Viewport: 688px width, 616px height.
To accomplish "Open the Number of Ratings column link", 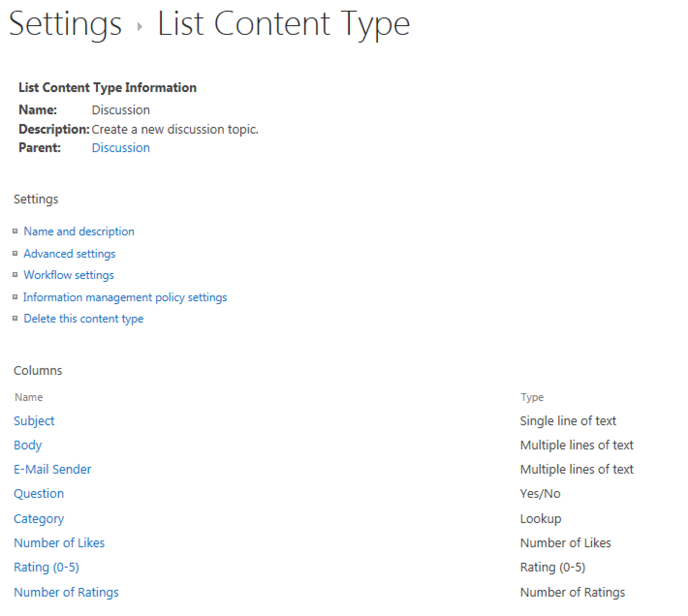I will 66,592.
